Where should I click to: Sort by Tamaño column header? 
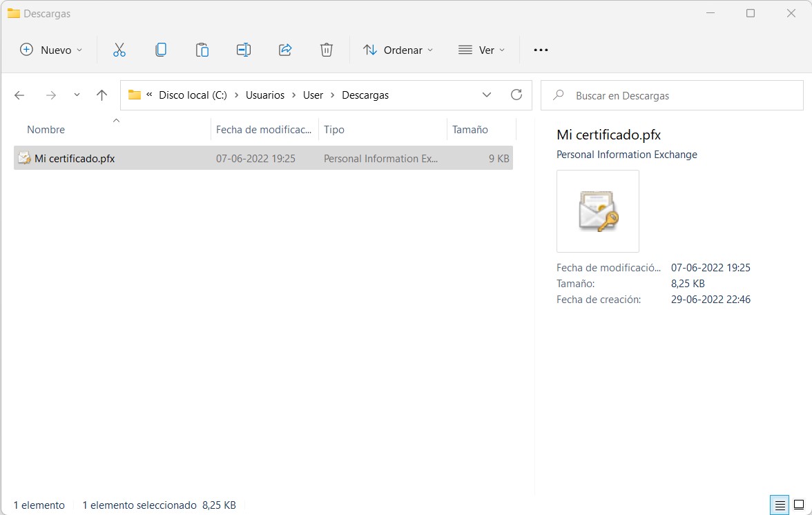[x=470, y=129]
